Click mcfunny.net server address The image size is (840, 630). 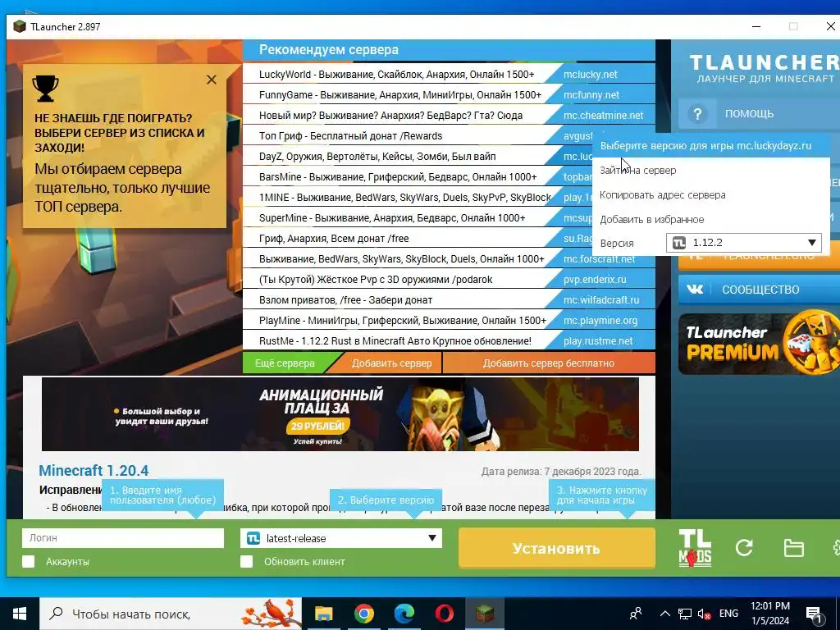click(x=591, y=95)
